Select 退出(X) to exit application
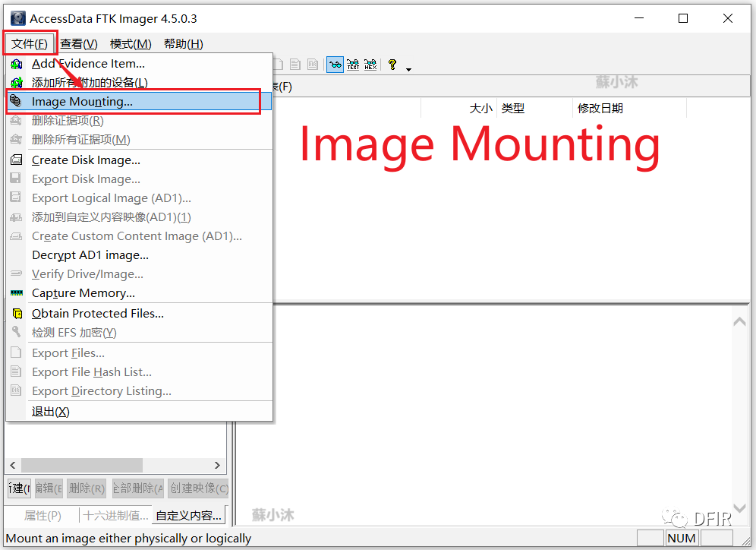Image resolution: width=756 pixels, height=550 pixels. pos(140,412)
